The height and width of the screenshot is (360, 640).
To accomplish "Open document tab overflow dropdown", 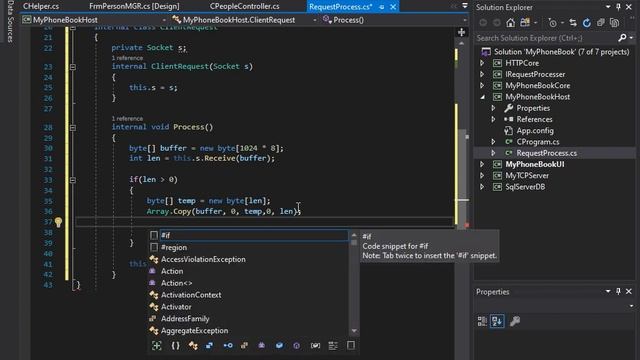I will pyautogui.click(x=465, y=6).
